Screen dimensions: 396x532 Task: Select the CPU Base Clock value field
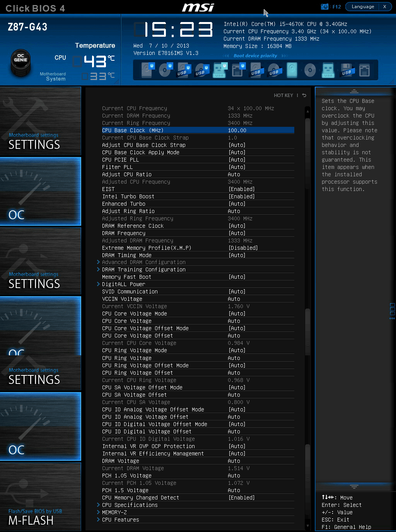pos(237,130)
